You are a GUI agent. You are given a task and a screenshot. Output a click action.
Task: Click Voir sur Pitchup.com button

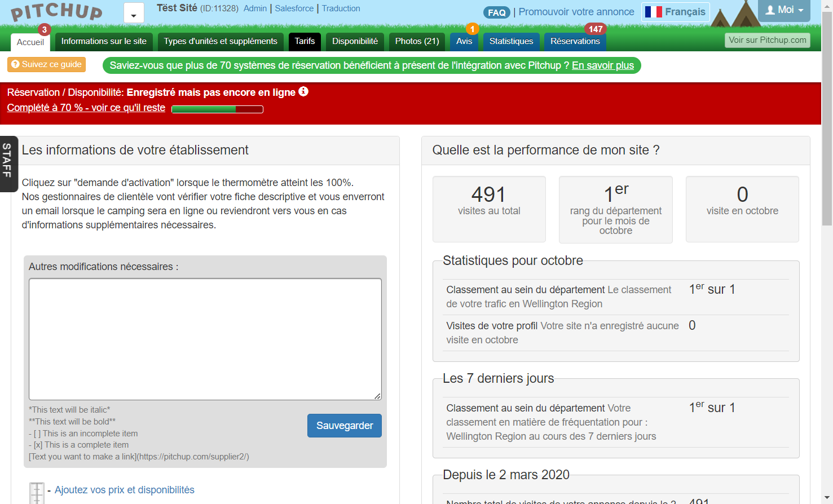767,40
